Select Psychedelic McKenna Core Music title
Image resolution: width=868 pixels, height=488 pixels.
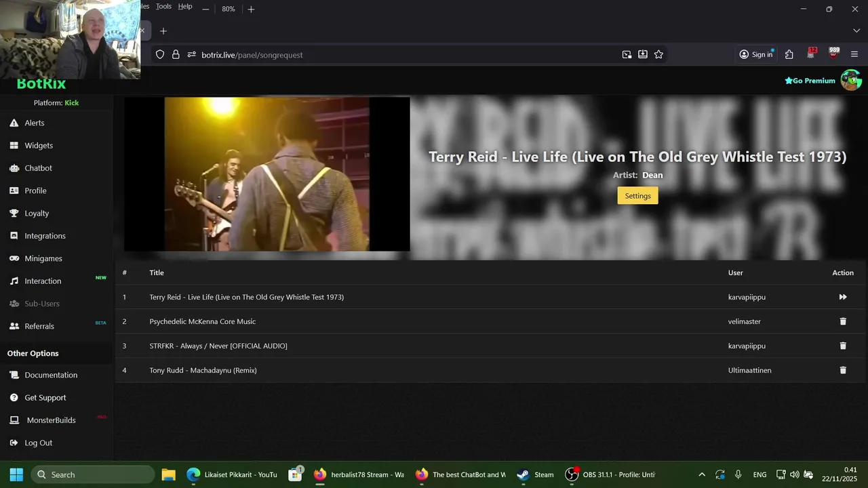tap(203, 321)
